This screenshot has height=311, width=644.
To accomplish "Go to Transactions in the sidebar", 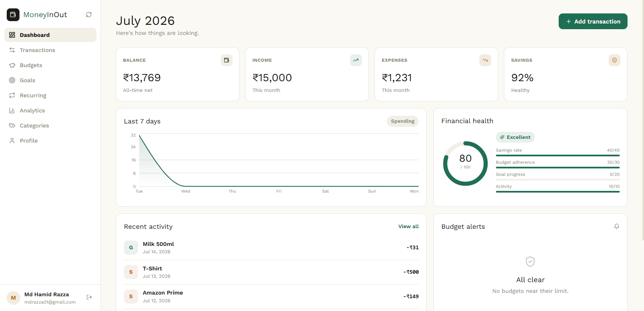I will 50,50.
